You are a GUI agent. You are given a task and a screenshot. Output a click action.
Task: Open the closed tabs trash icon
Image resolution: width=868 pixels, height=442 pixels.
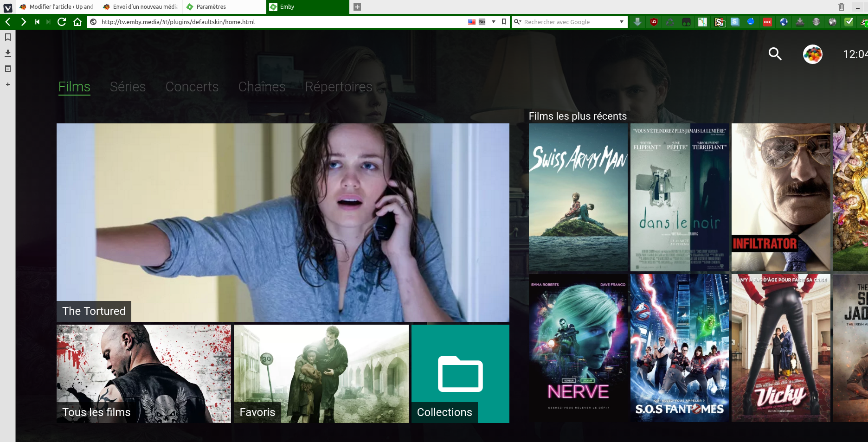(x=841, y=7)
